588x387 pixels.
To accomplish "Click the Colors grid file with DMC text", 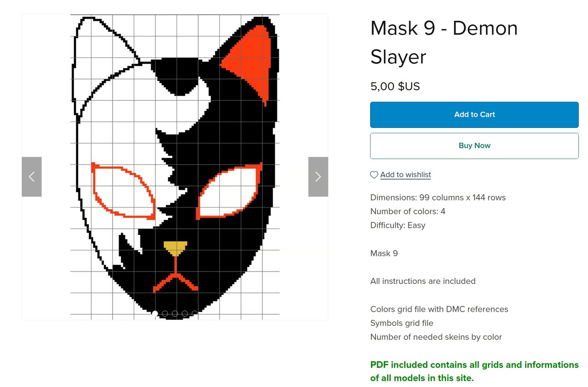I will tap(439, 309).
